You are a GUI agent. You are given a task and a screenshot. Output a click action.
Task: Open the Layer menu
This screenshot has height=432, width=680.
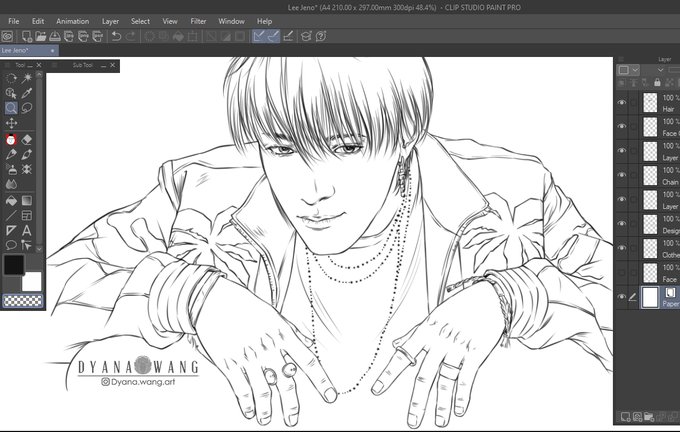pyautogui.click(x=110, y=21)
